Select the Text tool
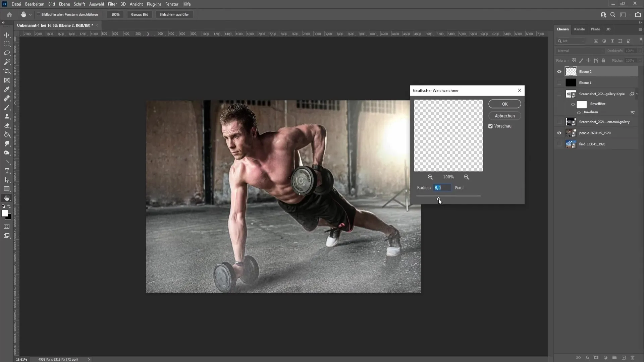This screenshot has height=362, width=644. (x=7, y=171)
